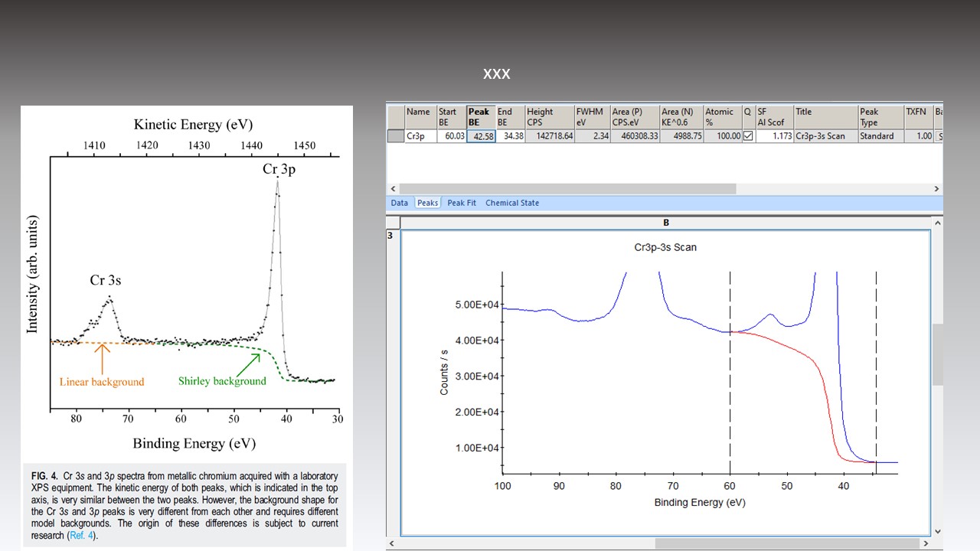Open the Peak Fit tab

coord(462,202)
